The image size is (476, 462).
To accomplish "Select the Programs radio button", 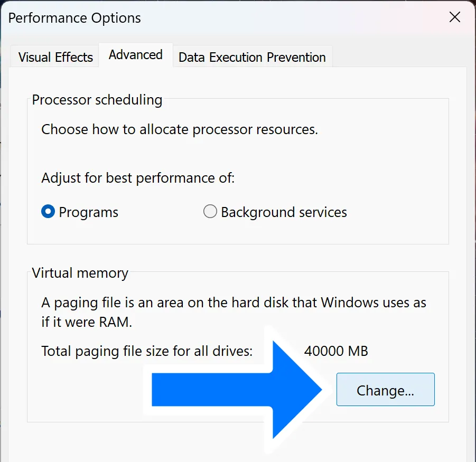I will point(48,212).
